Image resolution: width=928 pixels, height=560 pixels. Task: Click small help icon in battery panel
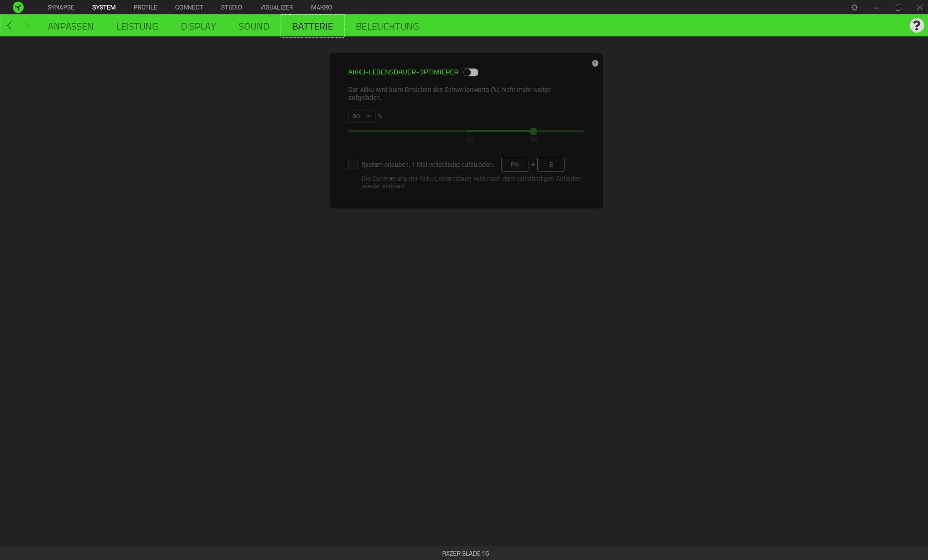595,63
